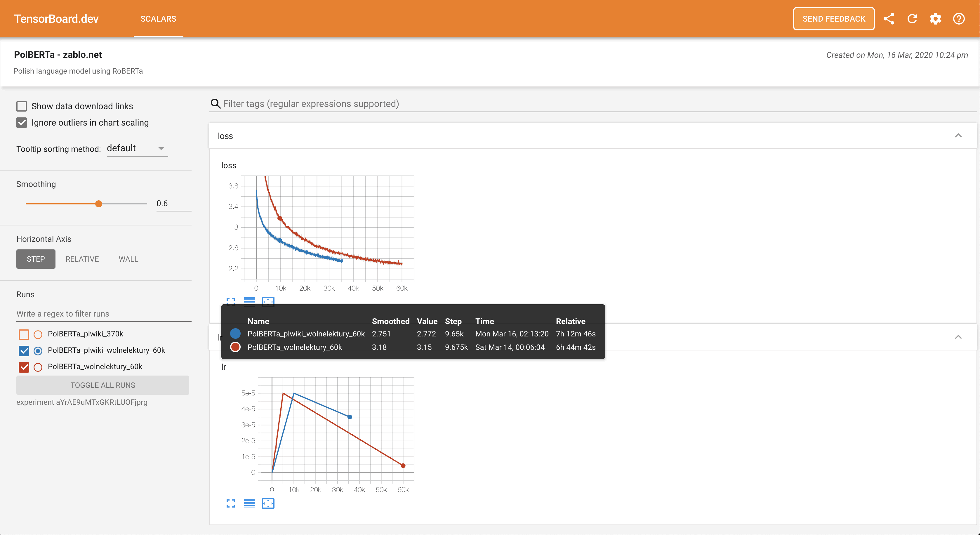The image size is (980, 535).
Task: Open help via the question mark icon
Action: click(959, 19)
